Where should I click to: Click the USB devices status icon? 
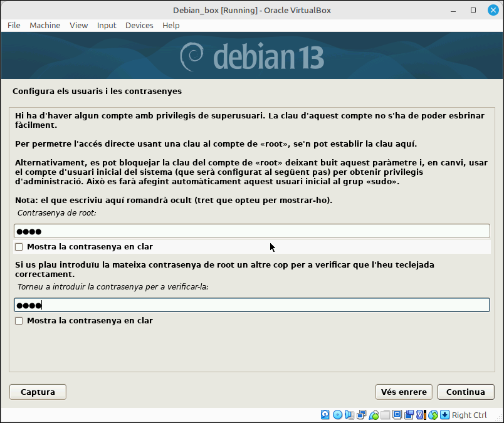click(374, 415)
